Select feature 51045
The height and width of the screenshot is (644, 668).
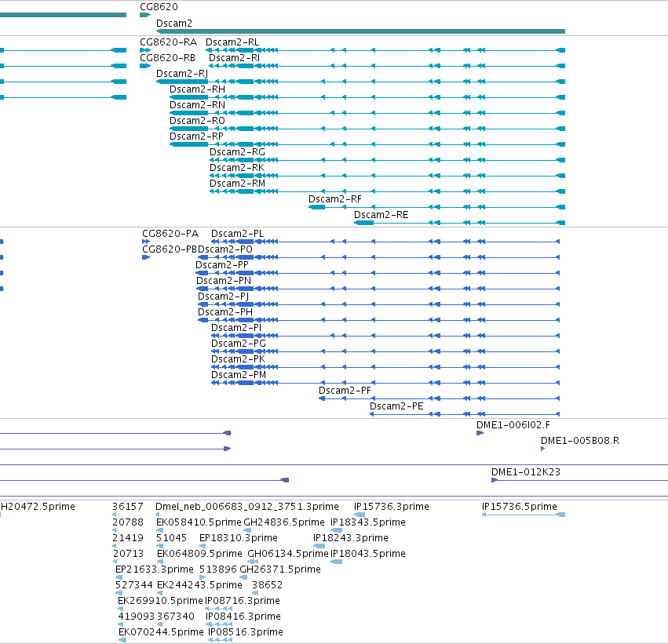click(x=172, y=538)
